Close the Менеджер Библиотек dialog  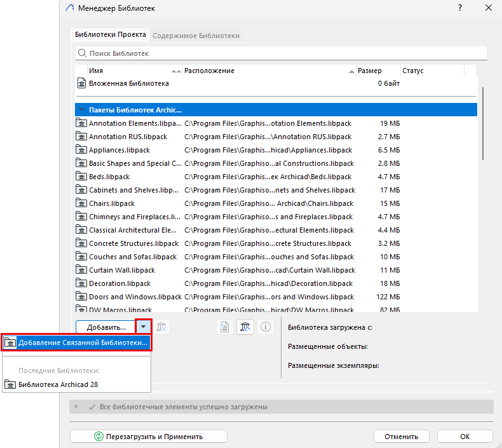[488, 8]
